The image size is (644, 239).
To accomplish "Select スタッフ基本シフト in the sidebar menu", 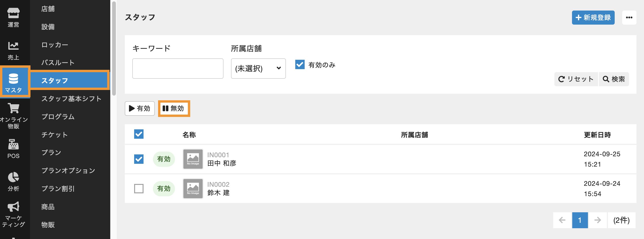I will coord(71,99).
